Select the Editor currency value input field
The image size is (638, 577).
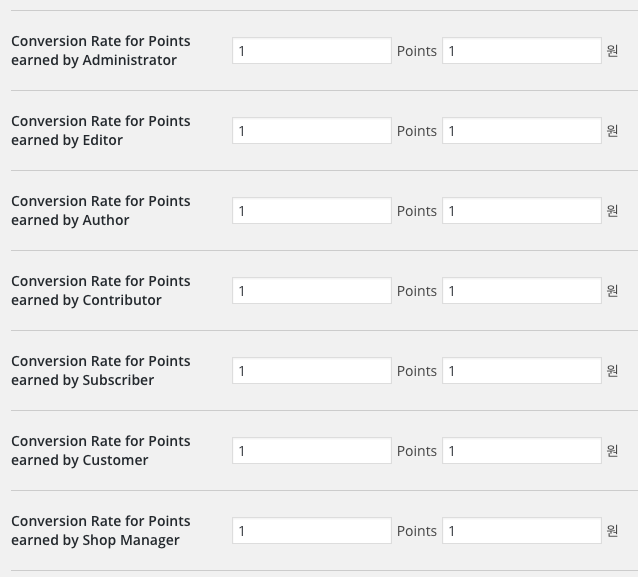[x=522, y=131]
